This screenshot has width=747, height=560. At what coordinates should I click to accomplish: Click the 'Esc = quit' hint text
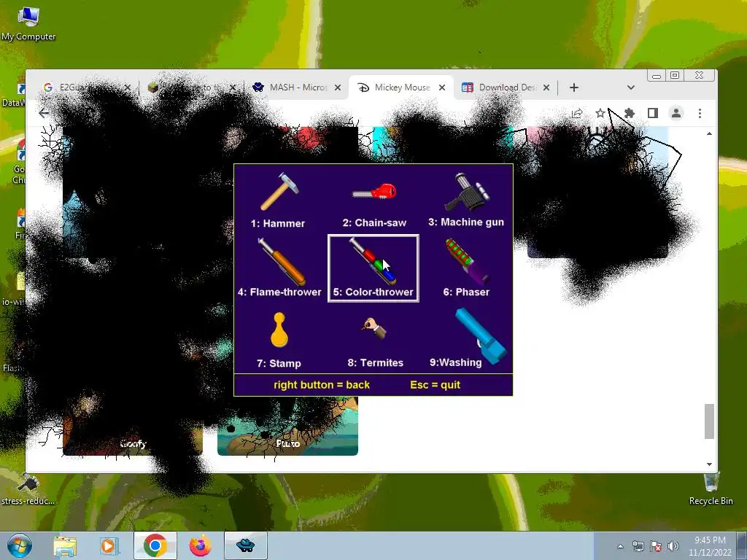[x=435, y=385]
